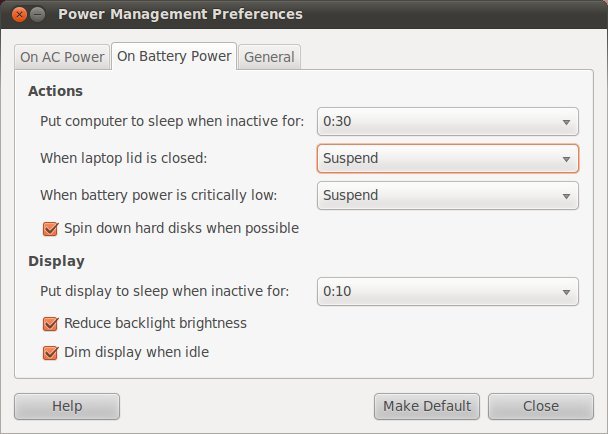Switch to the On AC Power tab
Screen dimensions: 608x434
62,57
